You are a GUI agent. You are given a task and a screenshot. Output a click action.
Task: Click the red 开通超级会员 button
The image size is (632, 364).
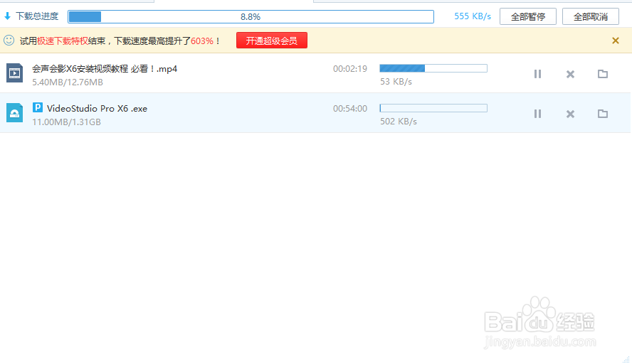[272, 41]
